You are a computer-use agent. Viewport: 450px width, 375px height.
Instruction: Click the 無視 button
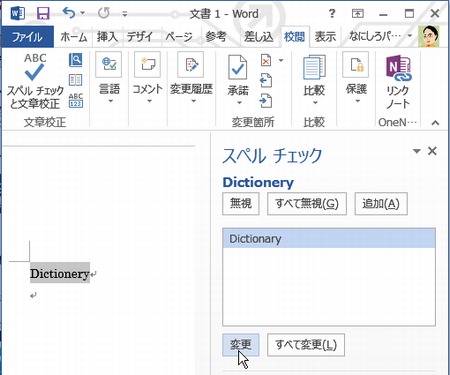tap(241, 203)
